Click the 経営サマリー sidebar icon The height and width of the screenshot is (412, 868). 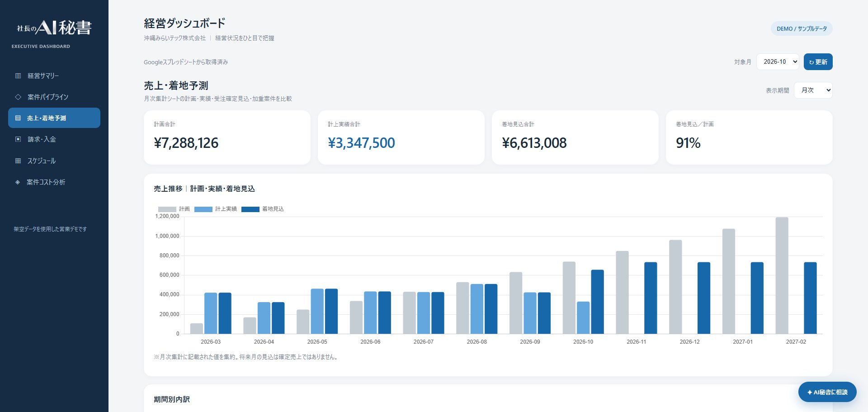[18, 76]
